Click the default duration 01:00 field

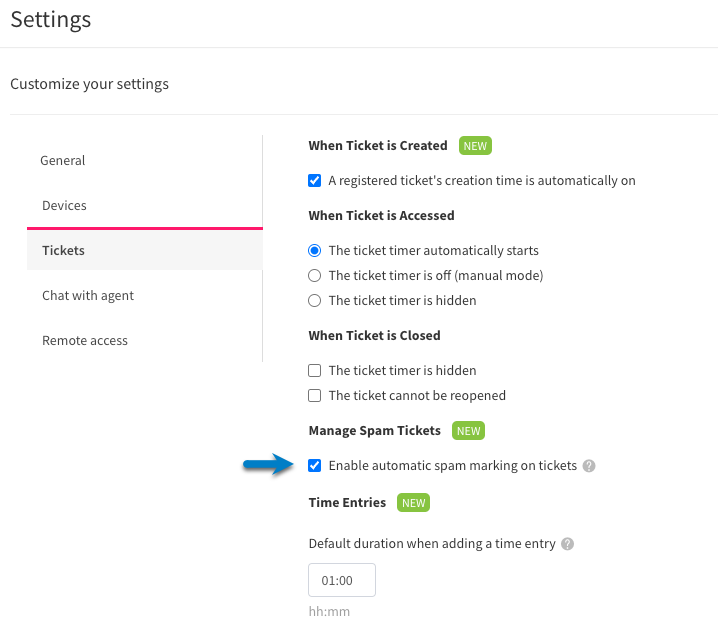tap(342, 580)
